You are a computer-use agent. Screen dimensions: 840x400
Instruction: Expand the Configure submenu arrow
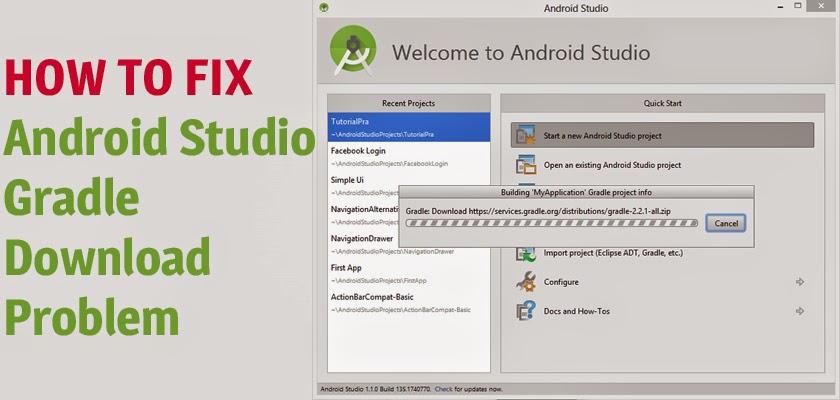click(800, 282)
